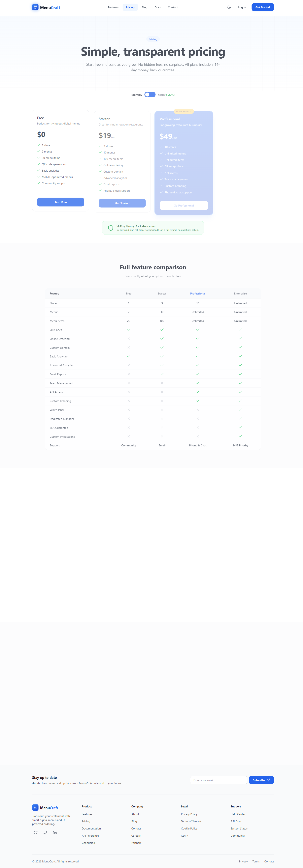The image size is (303, 868).
Task: Open the Pricing nav tab
Action: [130, 7]
